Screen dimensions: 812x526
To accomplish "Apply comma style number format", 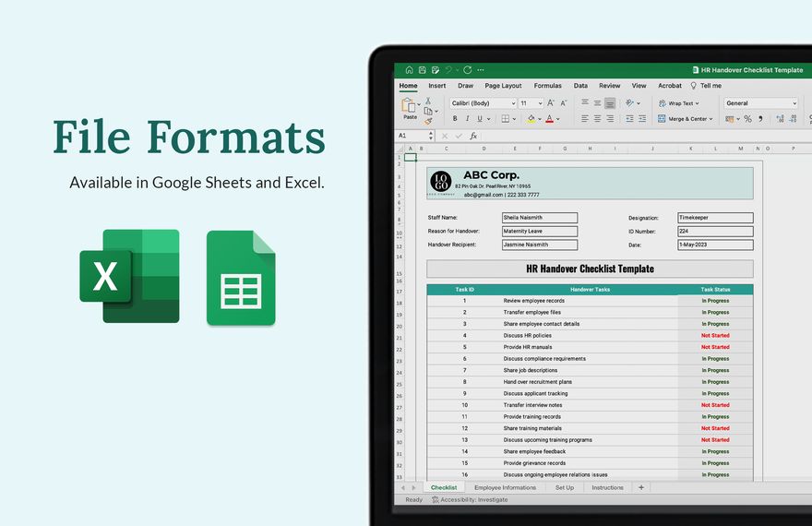I will click(x=760, y=119).
